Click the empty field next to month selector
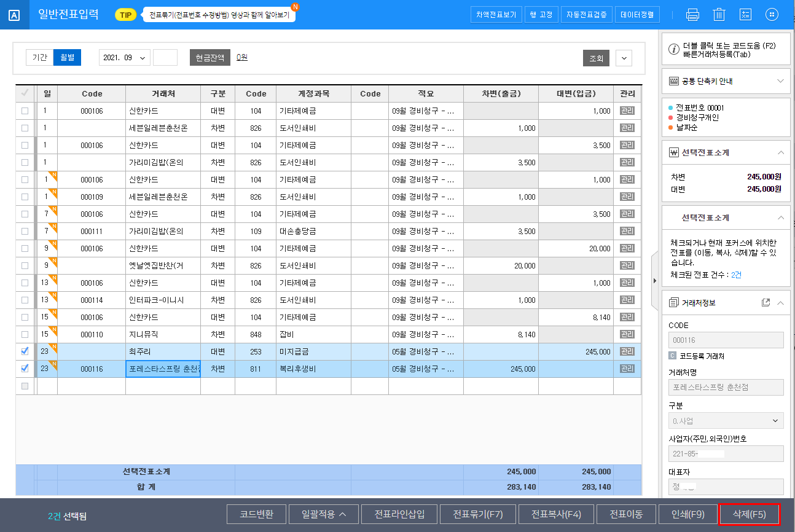 click(x=165, y=58)
